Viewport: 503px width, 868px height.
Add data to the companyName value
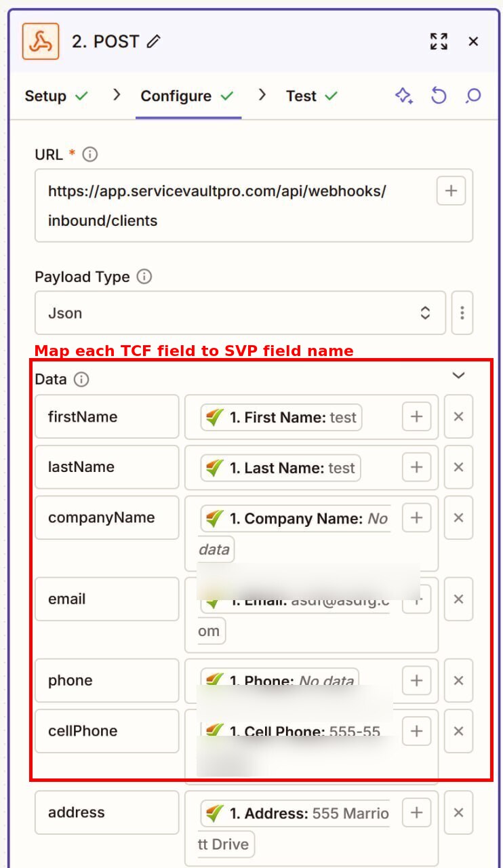tap(417, 517)
